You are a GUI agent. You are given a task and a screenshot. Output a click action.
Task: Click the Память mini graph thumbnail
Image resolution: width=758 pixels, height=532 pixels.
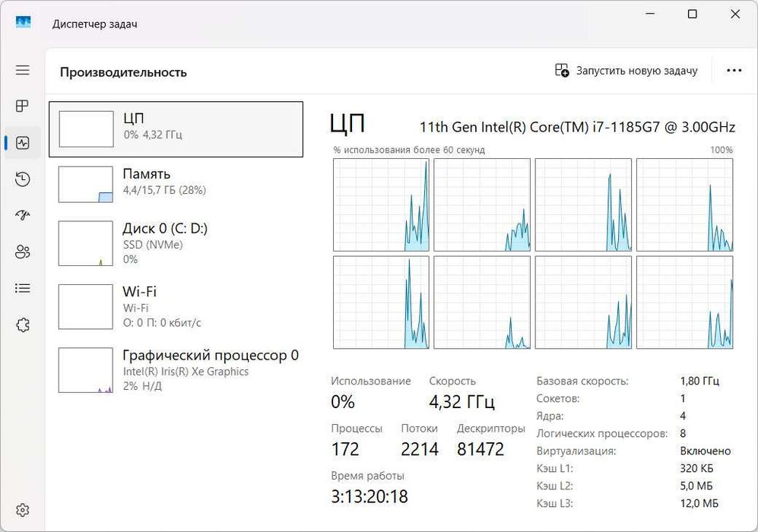[x=86, y=184]
